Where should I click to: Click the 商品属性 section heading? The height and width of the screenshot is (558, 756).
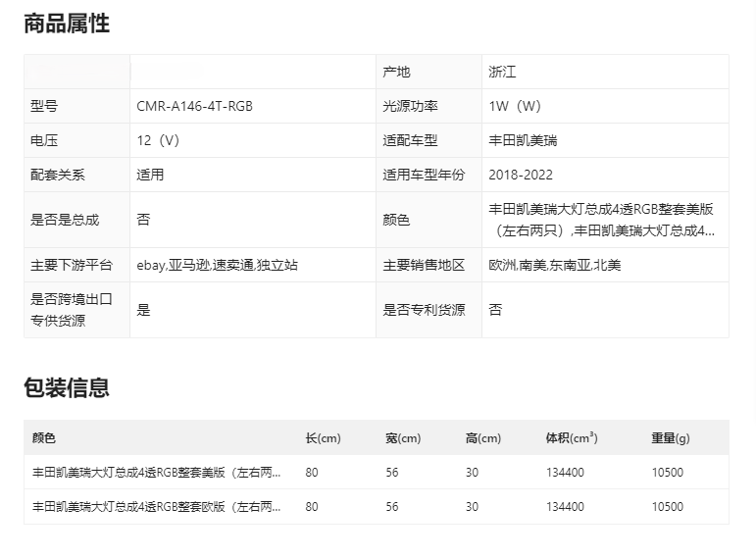67,25
